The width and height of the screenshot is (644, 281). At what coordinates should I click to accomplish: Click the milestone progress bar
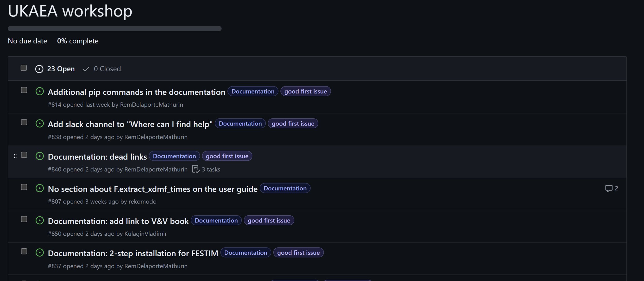click(115, 29)
